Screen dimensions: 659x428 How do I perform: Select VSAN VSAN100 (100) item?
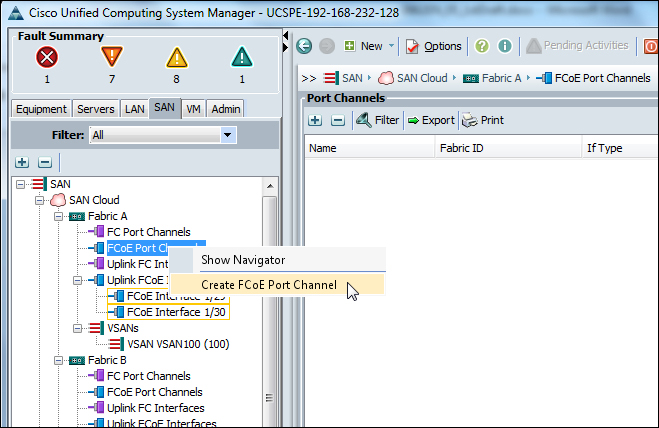tap(178, 344)
